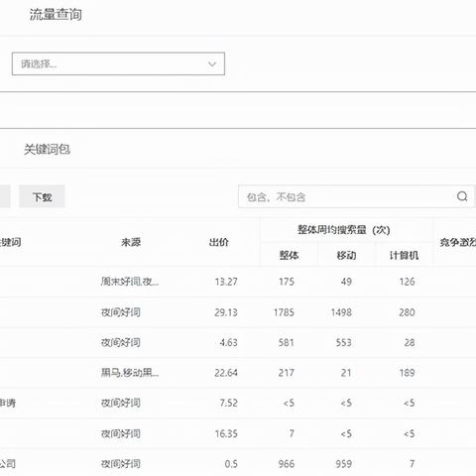
Task: Click the bid value 4.63
Action: coord(228,342)
